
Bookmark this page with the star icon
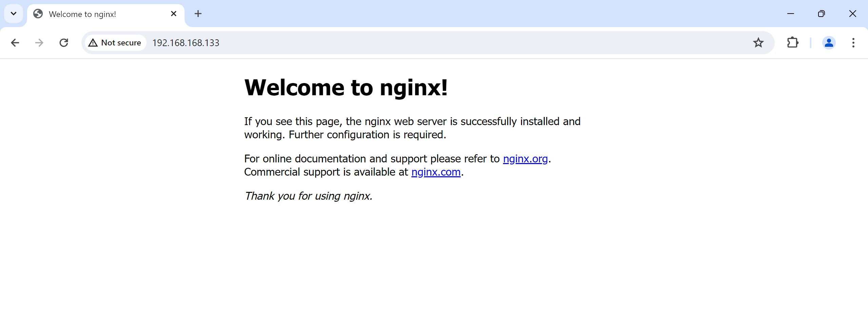[758, 43]
